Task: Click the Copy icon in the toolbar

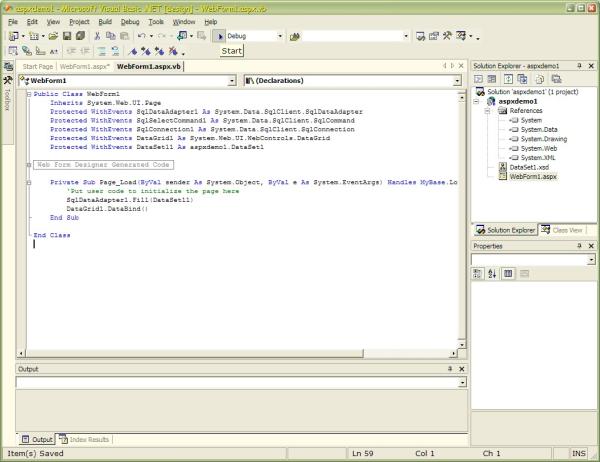Action: click(x=111, y=36)
